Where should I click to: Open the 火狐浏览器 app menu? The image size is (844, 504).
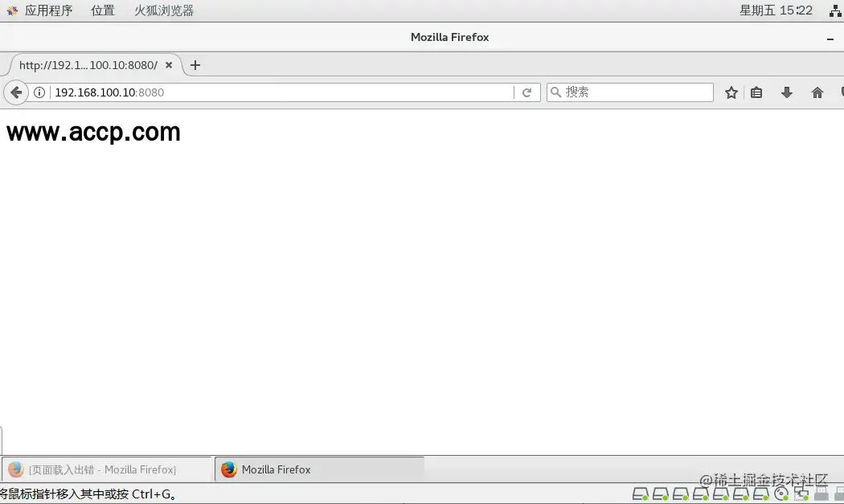coord(164,10)
